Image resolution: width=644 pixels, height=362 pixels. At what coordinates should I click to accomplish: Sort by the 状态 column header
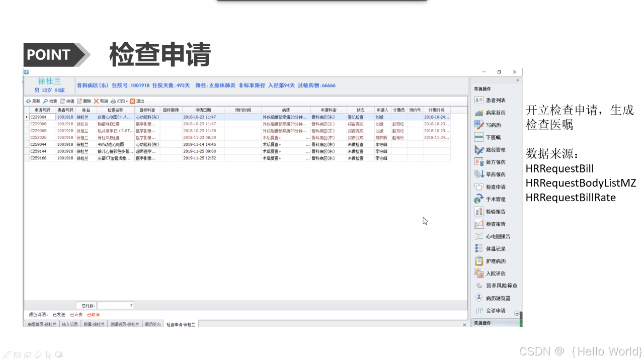(360, 110)
